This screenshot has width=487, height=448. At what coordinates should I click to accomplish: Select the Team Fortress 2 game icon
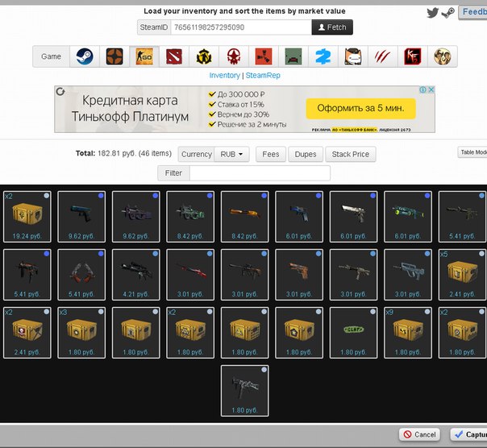point(114,56)
